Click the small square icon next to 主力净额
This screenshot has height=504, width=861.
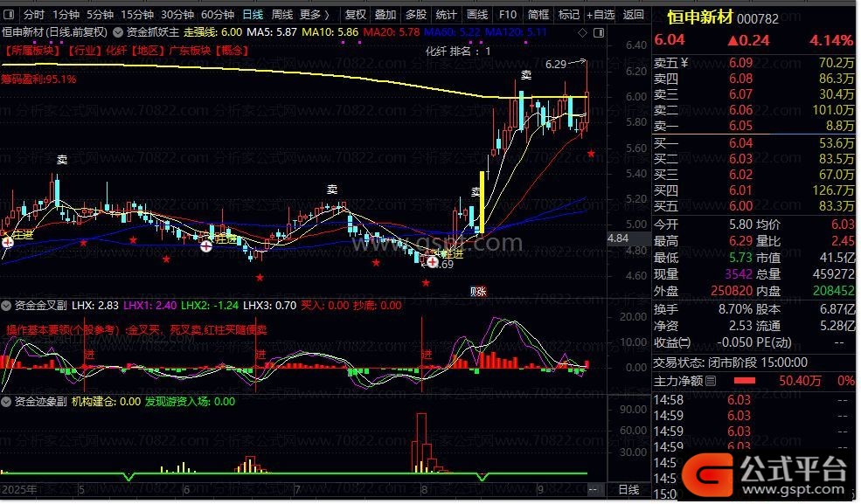coord(711,381)
